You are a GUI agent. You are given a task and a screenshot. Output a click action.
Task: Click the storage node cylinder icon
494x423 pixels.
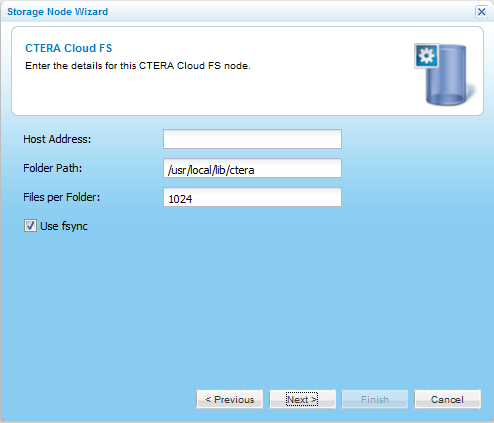[445, 74]
